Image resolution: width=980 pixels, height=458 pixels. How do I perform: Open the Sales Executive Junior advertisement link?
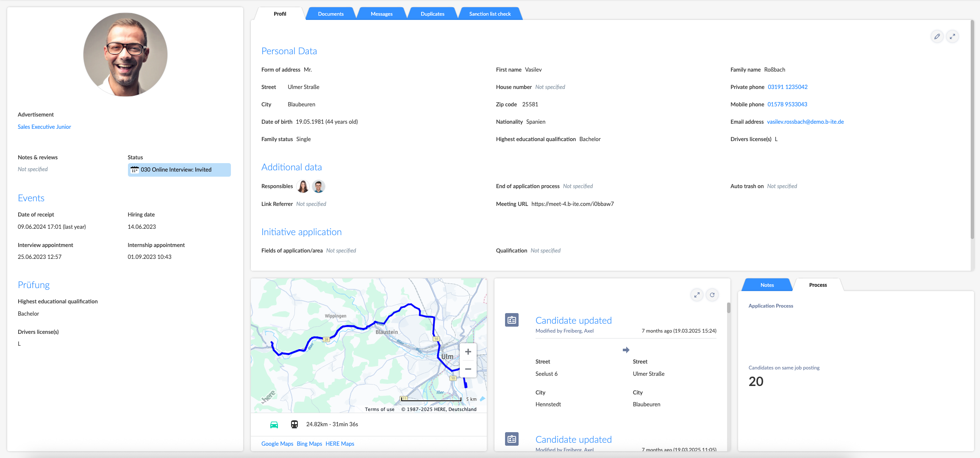pyautogui.click(x=44, y=127)
